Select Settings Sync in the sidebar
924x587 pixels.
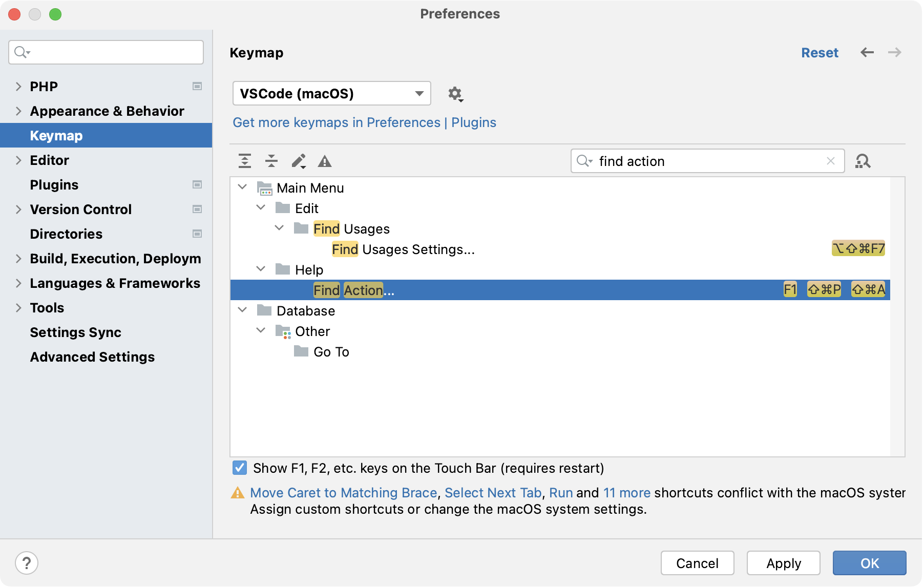[75, 332]
